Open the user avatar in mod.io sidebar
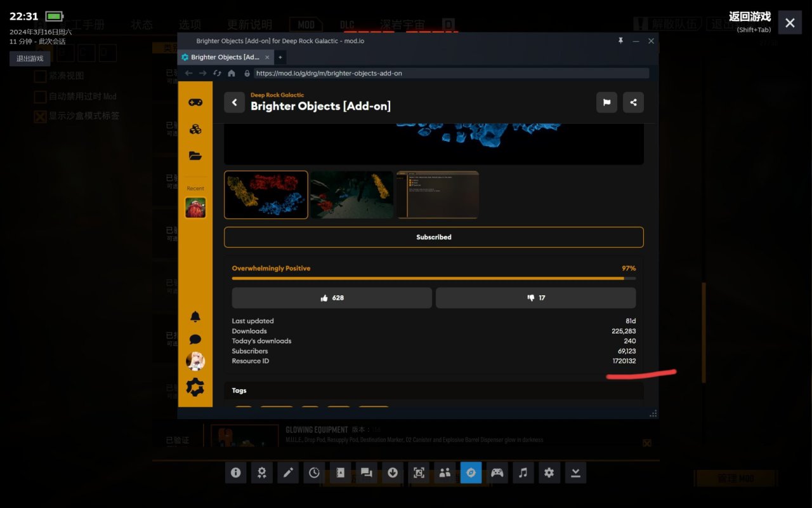This screenshot has width=812, height=508. (x=195, y=361)
